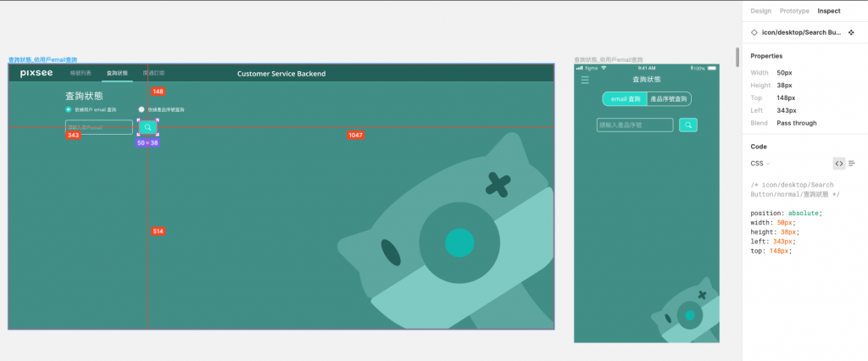
Task: Select the user email query radio button
Action: (69, 109)
